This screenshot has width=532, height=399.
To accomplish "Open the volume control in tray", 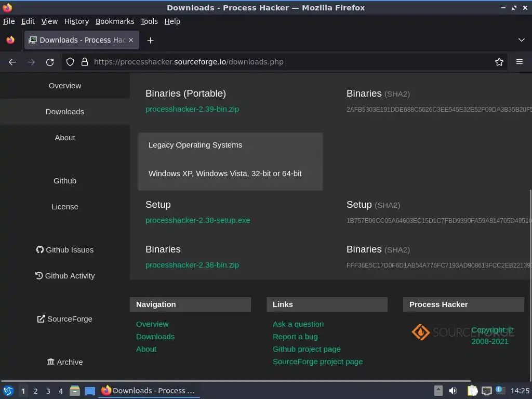I will [x=453, y=391].
